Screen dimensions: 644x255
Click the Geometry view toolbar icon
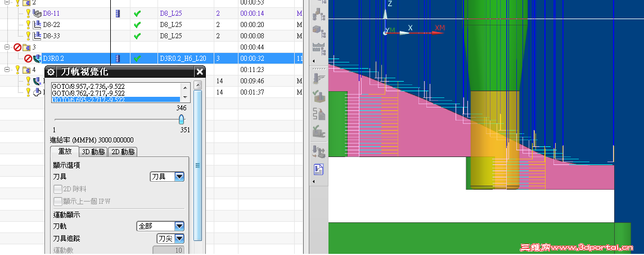319,31
